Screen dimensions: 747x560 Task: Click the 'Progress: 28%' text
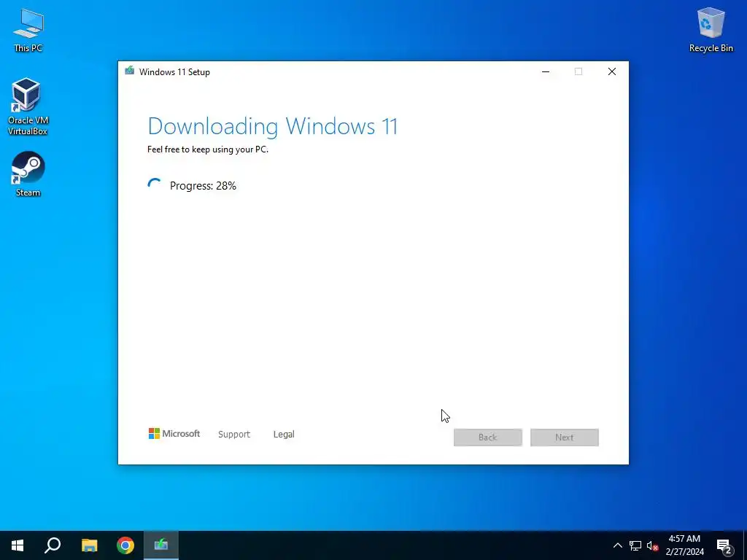(203, 186)
